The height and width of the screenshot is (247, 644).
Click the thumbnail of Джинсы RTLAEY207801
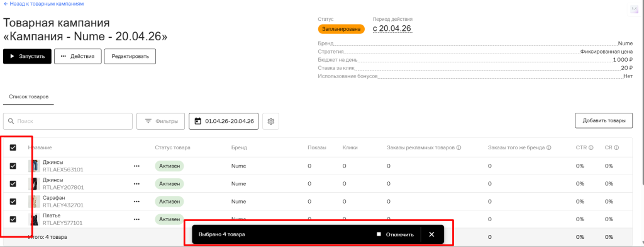(x=34, y=183)
